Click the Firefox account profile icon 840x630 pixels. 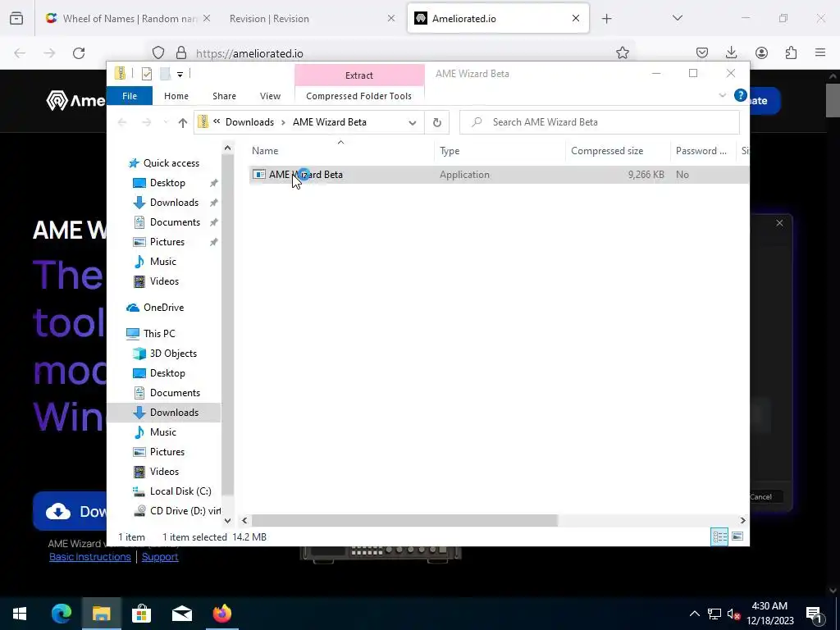pos(761,52)
